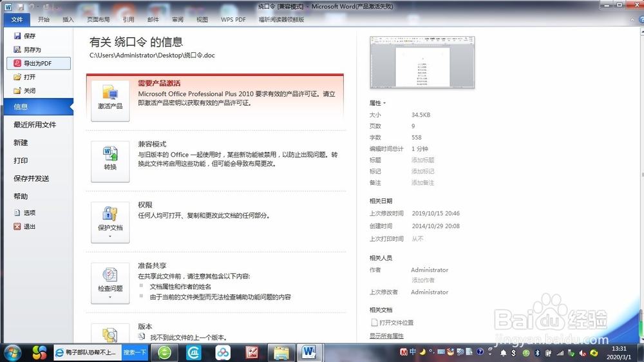This screenshot has width=644, height=362.
Task: Click the file size value 34.5KB
Action: [x=421, y=115]
